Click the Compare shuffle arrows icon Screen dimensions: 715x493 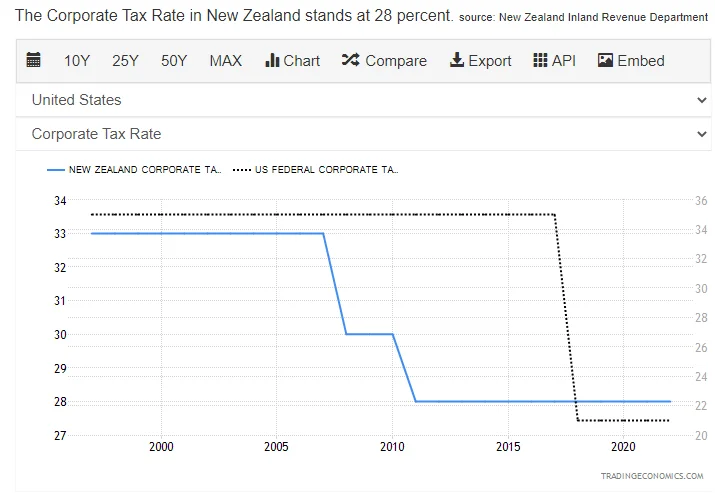coord(350,60)
